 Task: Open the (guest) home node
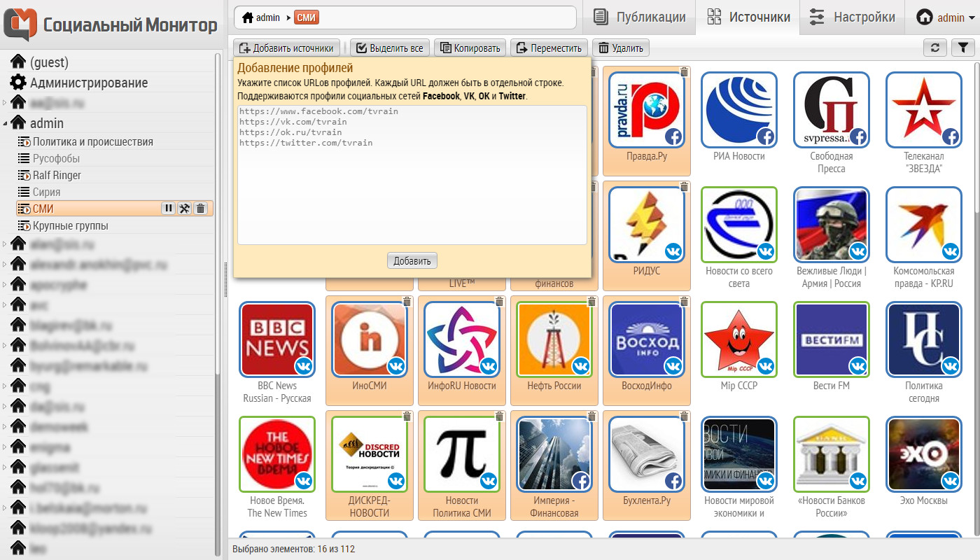click(39, 62)
